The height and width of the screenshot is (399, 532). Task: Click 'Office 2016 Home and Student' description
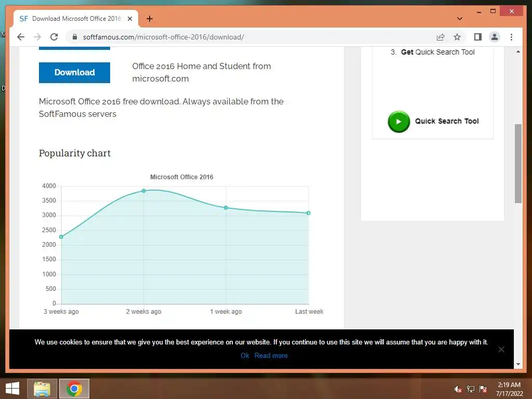[x=201, y=72]
